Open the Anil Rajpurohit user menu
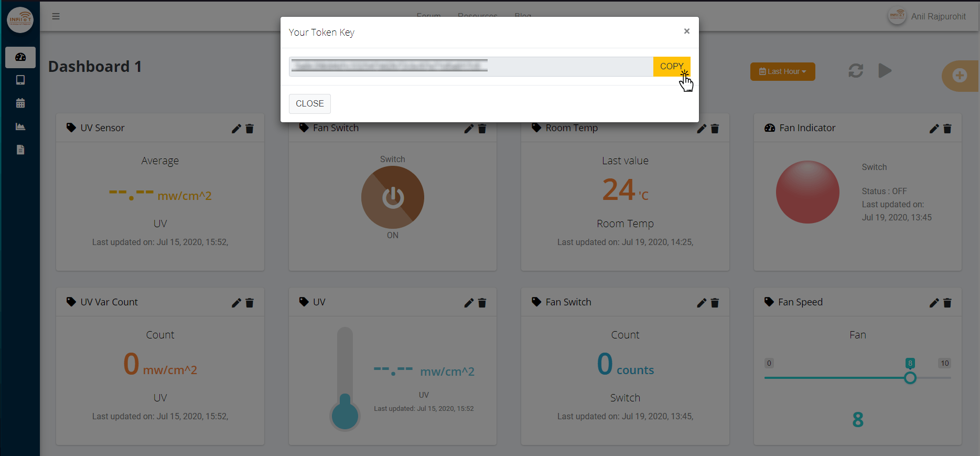Image resolution: width=980 pixels, height=456 pixels. pyautogui.click(x=938, y=16)
